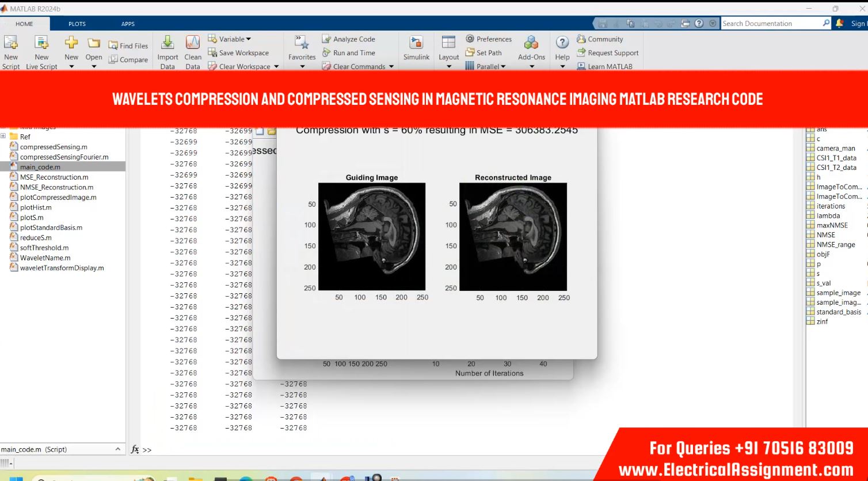Select the lambda workspace variable
868x481 pixels.
828,215
